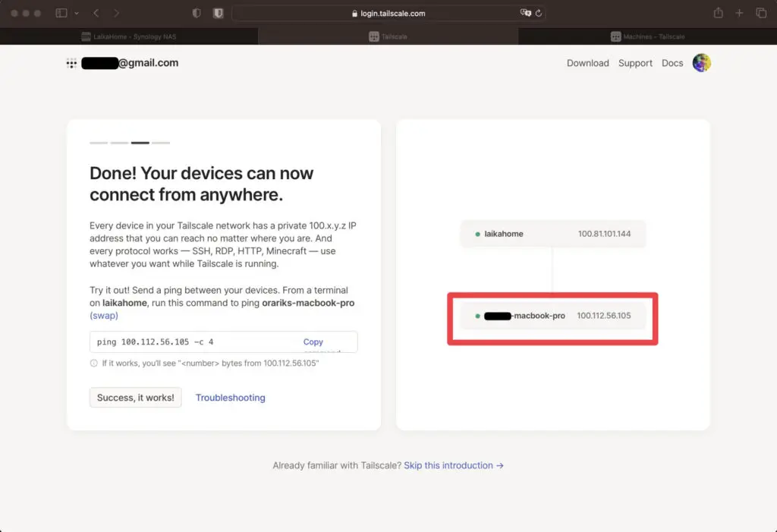
Task: Open the Docs link in the header
Action: 672,63
